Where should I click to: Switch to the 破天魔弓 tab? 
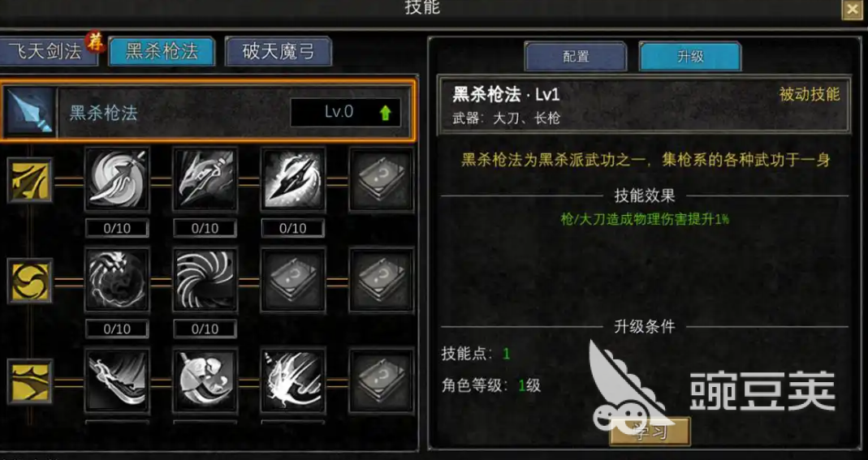279,51
